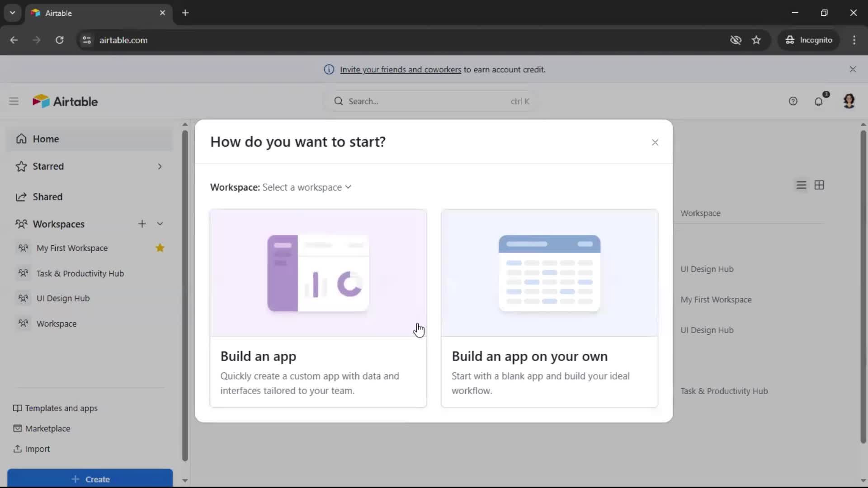Screen dimensions: 868x488
Task: Click Task & Productivity Hub in list behind
Action: 724,391
